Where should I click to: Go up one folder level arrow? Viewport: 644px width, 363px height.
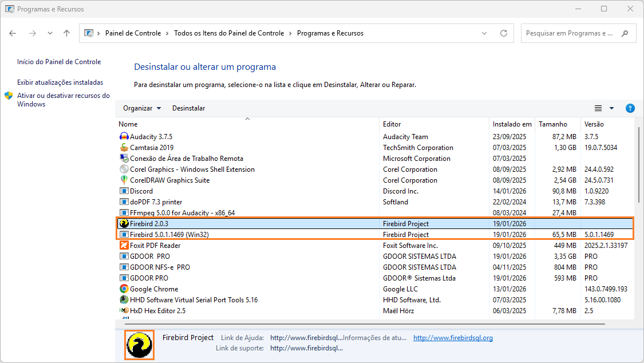[66, 33]
